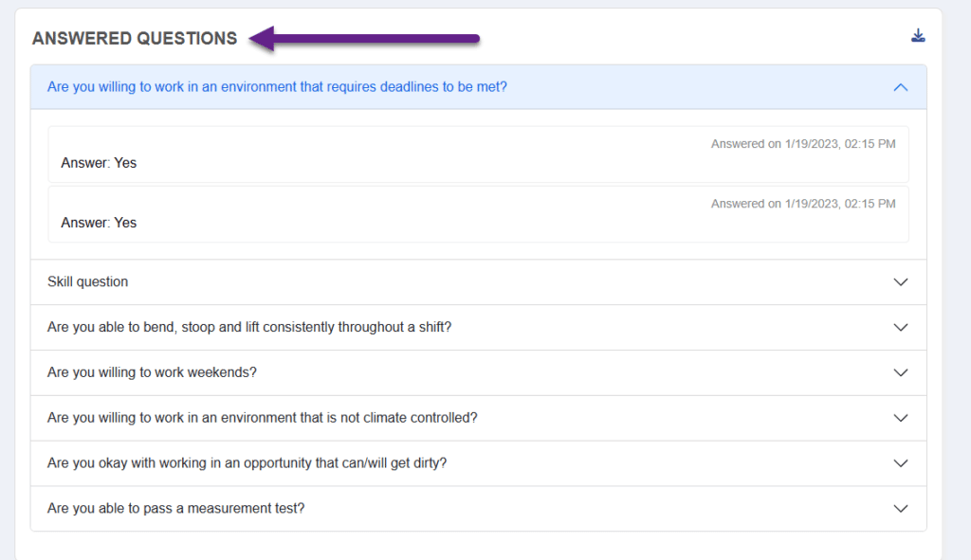This screenshot has width=971, height=560.
Task: Click the ANSWERED QUESTIONS heading
Action: [x=134, y=38]
